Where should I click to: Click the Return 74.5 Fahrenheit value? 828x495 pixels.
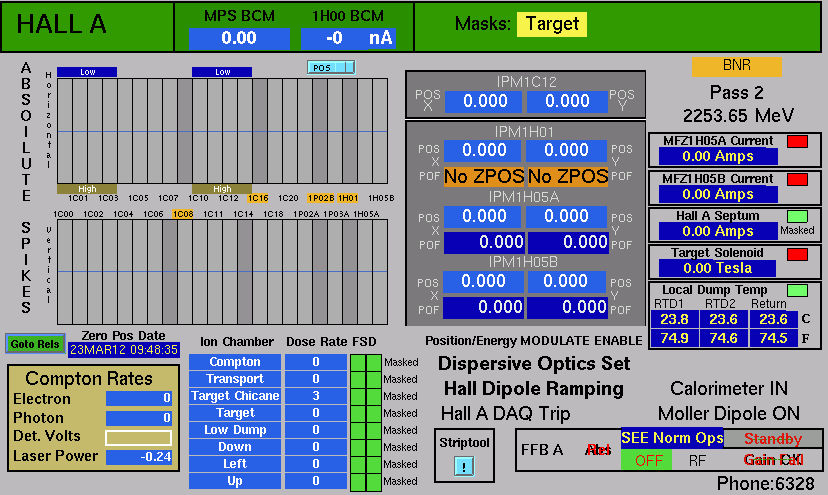point(773,338)
